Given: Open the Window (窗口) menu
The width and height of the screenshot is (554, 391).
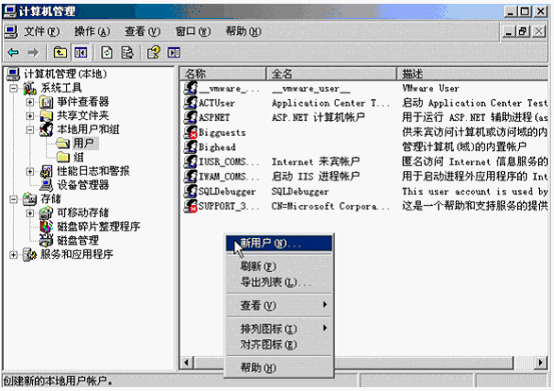Looking at the screenshot, I should coord(193,32).
